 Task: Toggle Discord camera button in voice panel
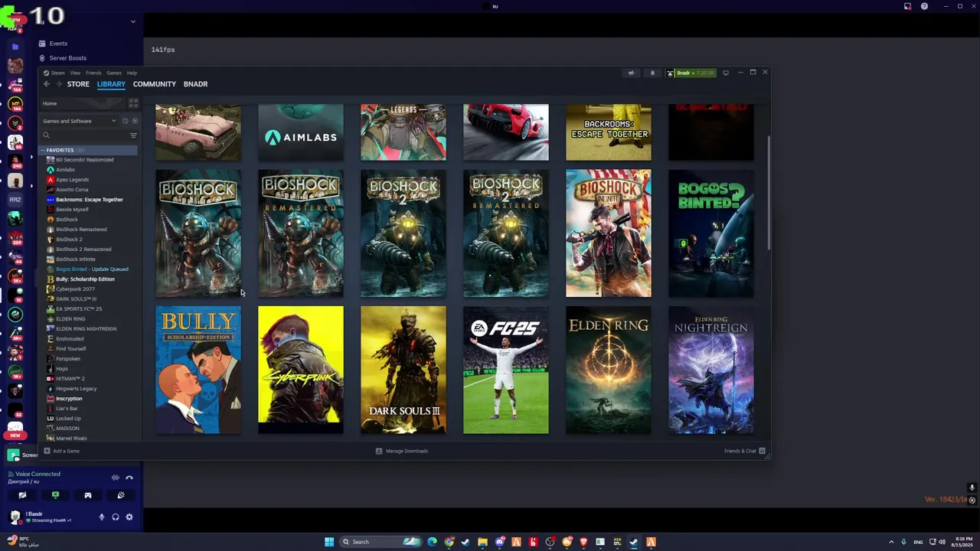pyautogui.click(x=22, y=495)
